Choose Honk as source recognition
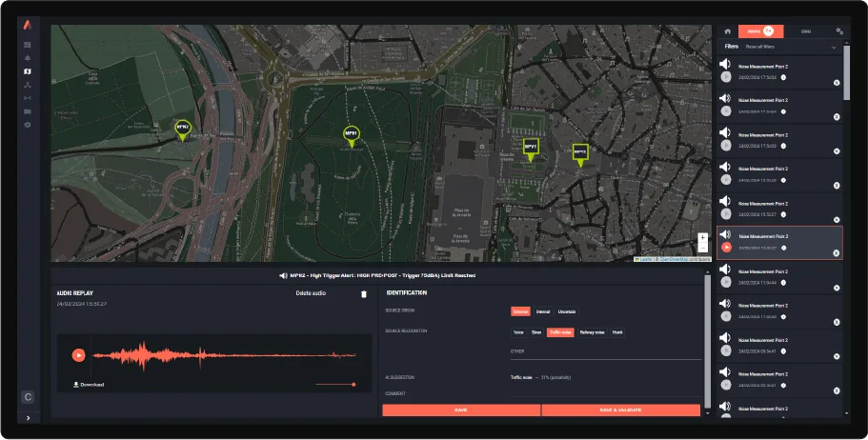The image size is (868, 440). pos(617,332)
